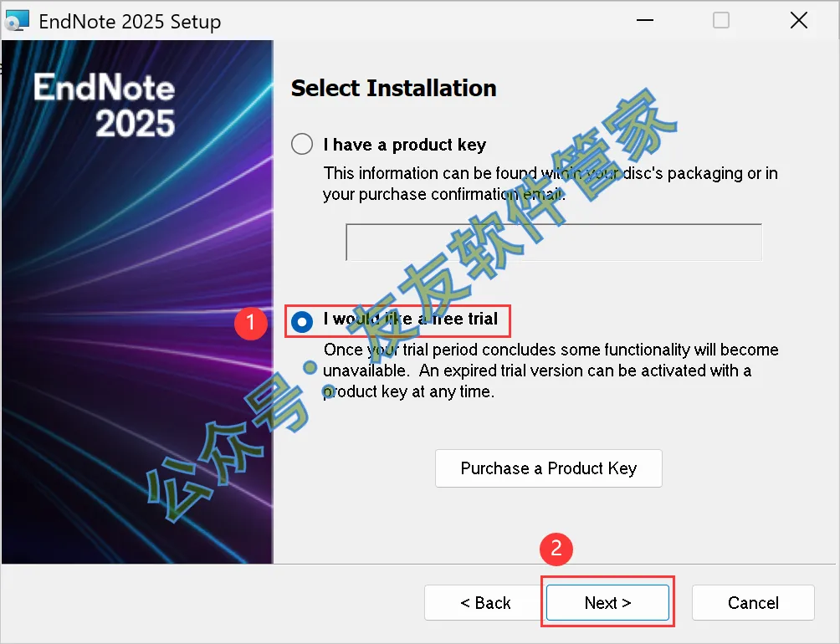This screenshot has width=840, height=644.
Task: Click the trial period explanation paragraph
Action: [x=550, y=370]
